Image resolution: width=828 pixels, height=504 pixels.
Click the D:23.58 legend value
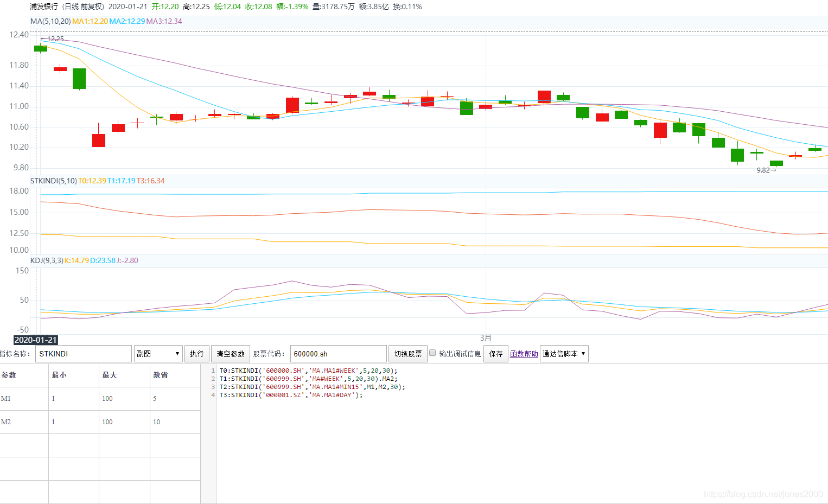103,260
